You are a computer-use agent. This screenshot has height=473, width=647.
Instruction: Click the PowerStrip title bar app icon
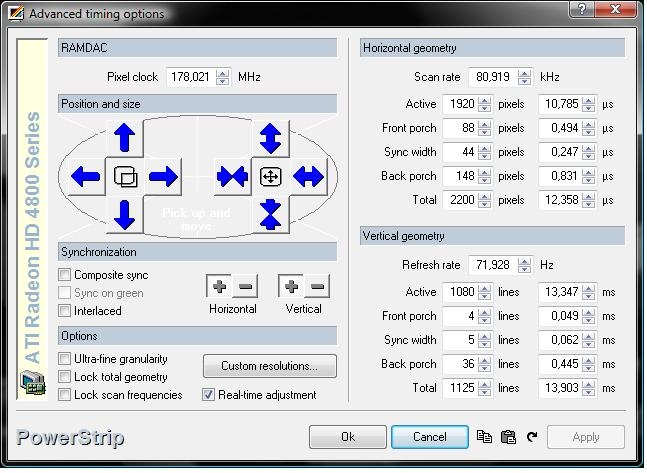pos(16,13)
